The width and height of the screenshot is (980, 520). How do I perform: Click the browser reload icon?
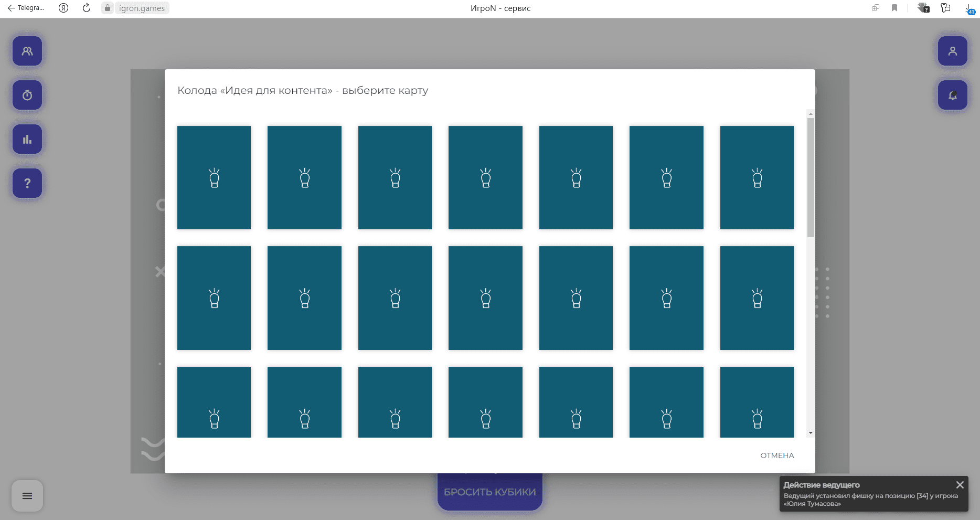(x=87, y=8)
